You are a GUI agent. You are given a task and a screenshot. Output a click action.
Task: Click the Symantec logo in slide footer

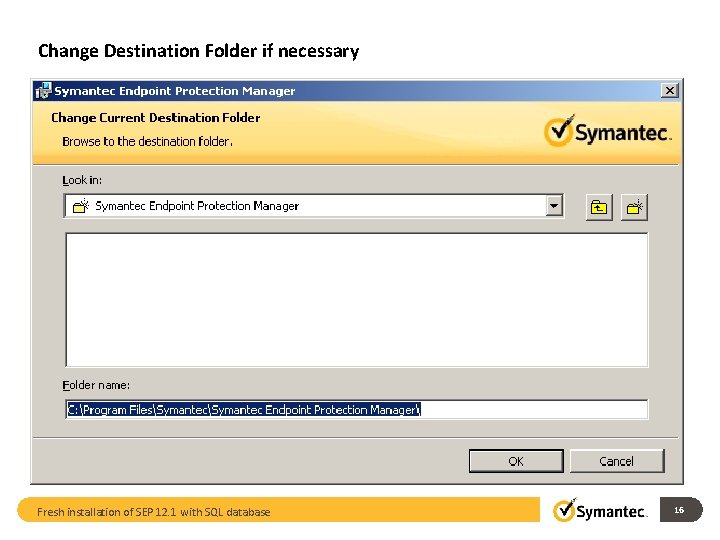[600, 510]
